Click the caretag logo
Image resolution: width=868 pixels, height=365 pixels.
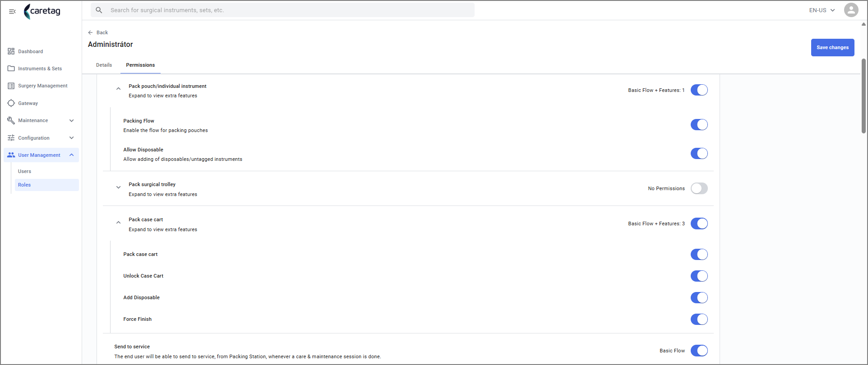[42, 11]
